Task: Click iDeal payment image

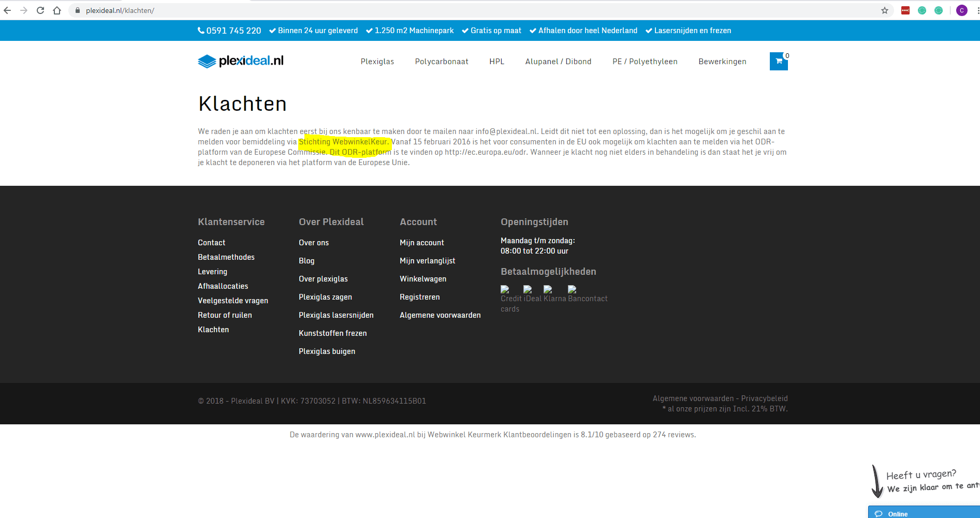Action: click(x=532, y=294)
